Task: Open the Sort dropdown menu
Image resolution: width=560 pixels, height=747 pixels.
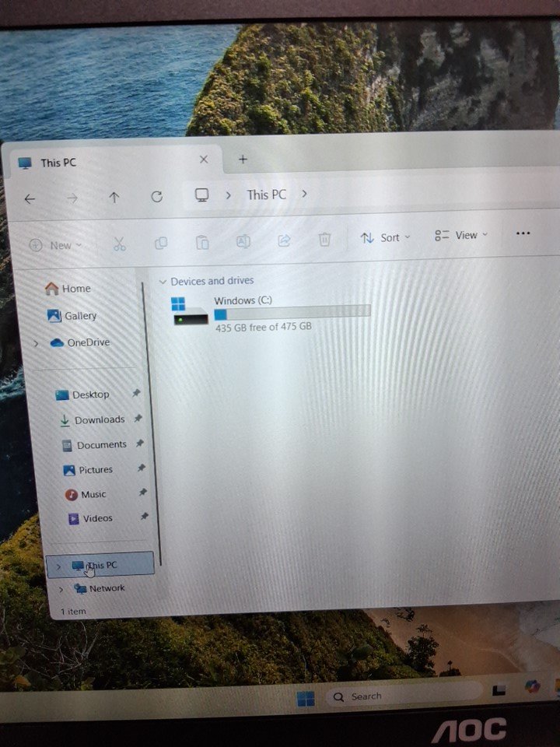Action: point(385,237)
